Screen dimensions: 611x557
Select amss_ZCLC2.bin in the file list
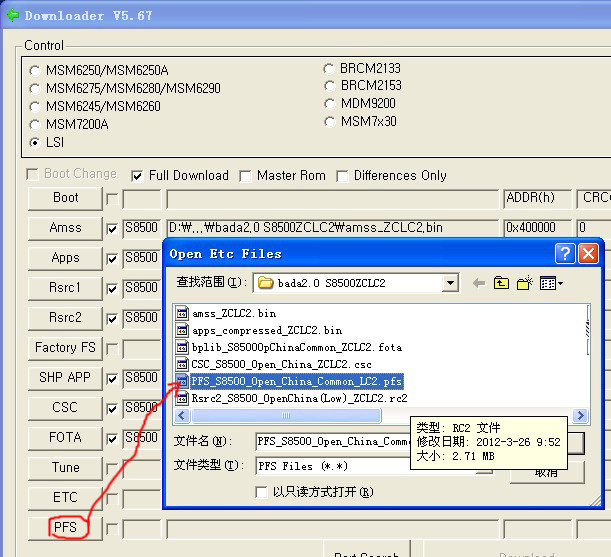point(234,313)
